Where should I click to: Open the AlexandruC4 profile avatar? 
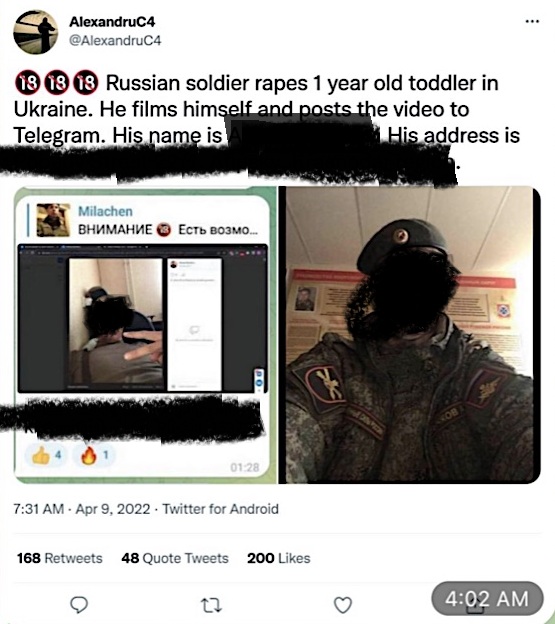[x=35, y=32]
